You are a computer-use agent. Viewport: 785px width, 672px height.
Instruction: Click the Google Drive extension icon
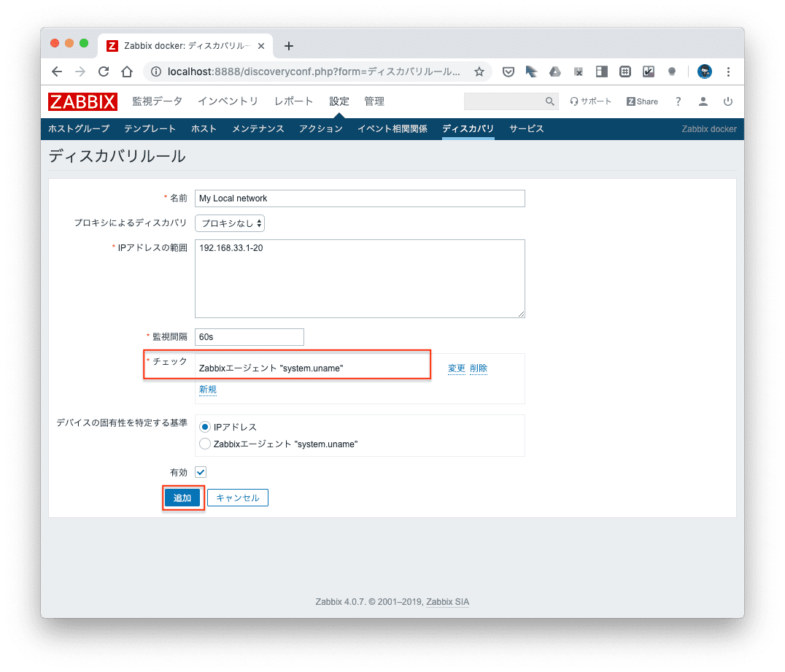(554, 72)
